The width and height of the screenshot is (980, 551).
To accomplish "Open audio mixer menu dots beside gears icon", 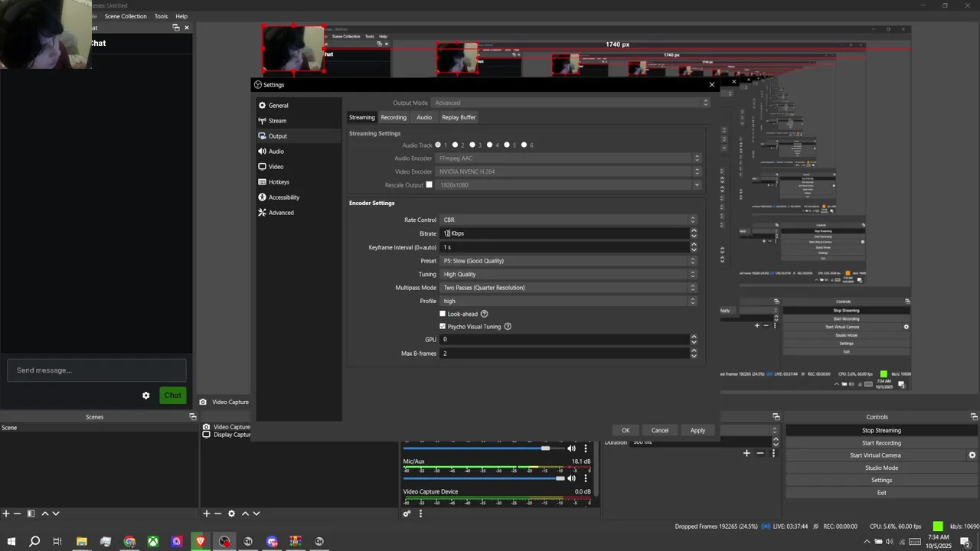I will [420, 514].
